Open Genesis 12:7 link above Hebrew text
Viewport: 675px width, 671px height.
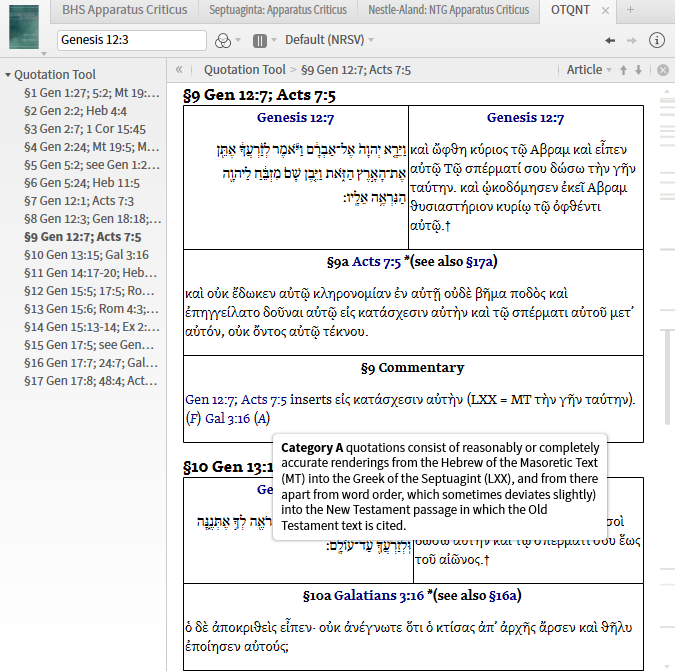(x=295, y=118)
